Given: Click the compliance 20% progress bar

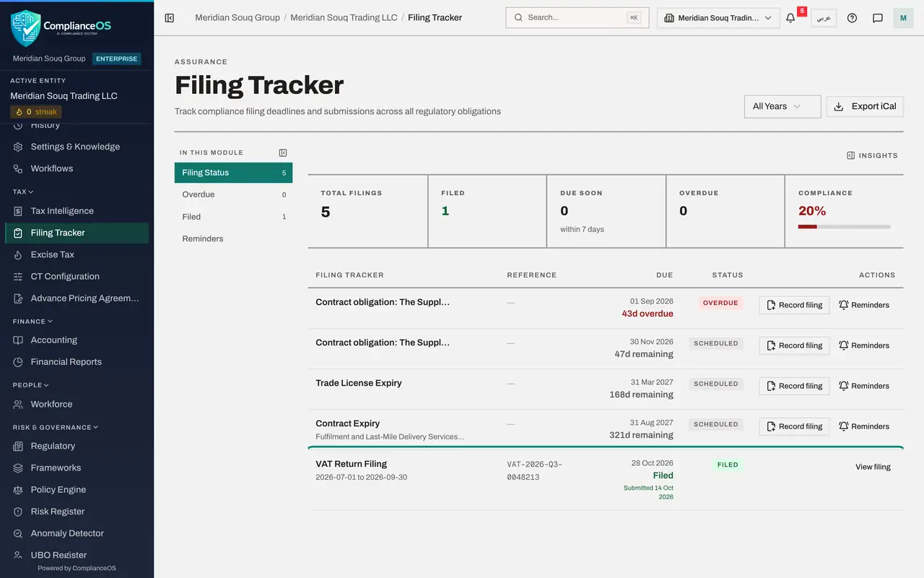Looking at the screenshot, I should [x=844, y=227].
